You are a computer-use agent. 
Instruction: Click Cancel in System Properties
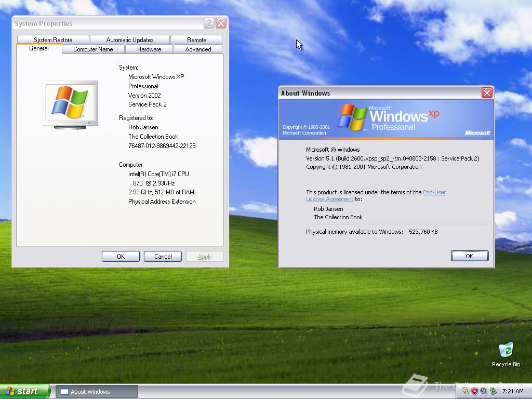click(x=163, y=257)
